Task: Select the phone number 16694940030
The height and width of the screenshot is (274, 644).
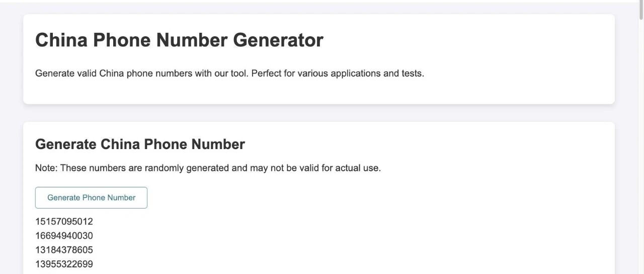Action: [64, 236]
